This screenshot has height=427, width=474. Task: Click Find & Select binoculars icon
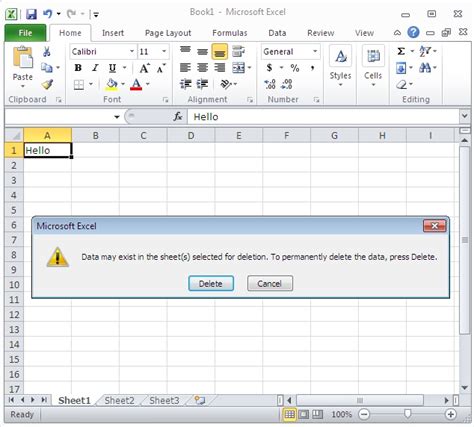(425, 68)
